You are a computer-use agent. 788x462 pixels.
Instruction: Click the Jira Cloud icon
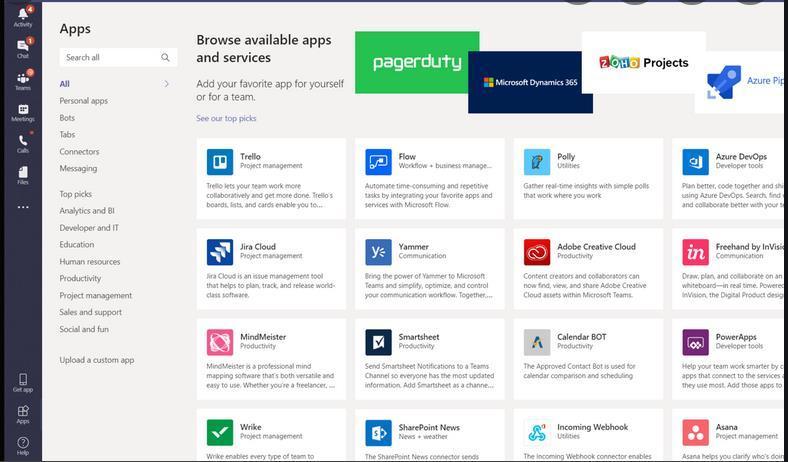220,252
